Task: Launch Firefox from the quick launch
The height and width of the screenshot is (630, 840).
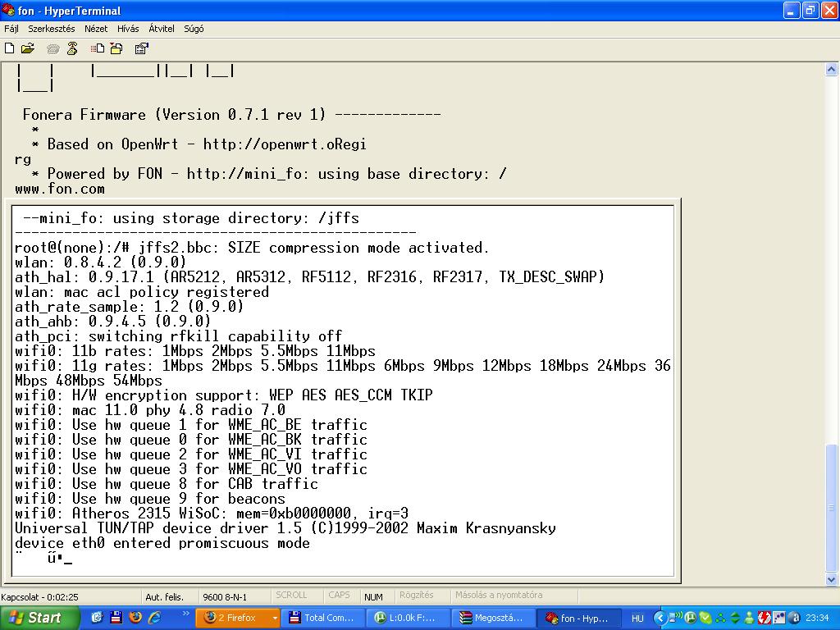Action: pyautogui.click(x=135, y=618)
